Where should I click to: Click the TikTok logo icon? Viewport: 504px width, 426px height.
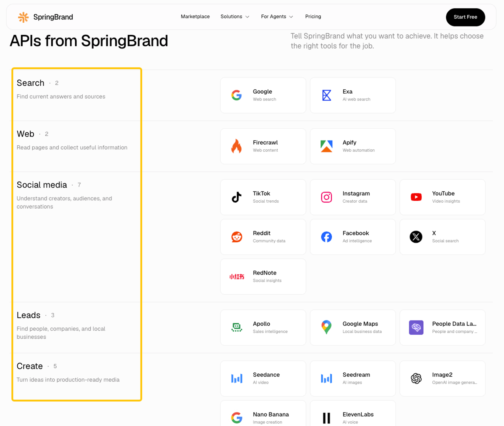[237, 197]
